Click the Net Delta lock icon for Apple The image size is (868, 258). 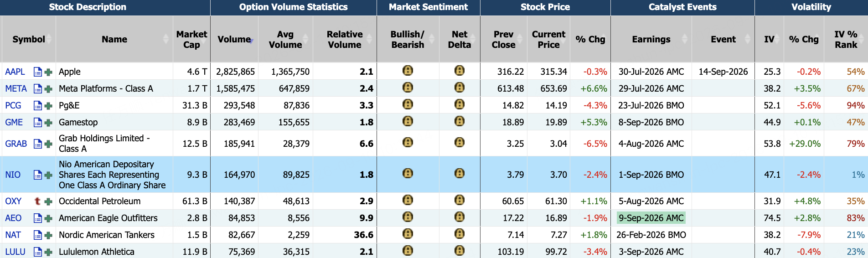click(x=460, y=71)
